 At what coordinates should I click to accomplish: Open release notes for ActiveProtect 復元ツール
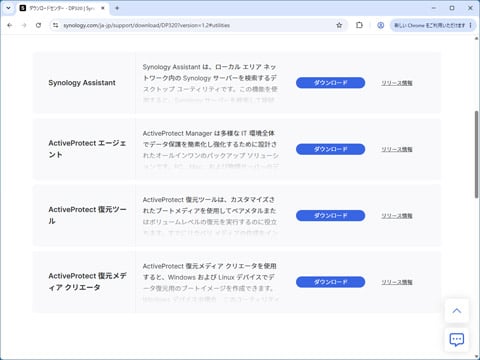coord(397,216)
